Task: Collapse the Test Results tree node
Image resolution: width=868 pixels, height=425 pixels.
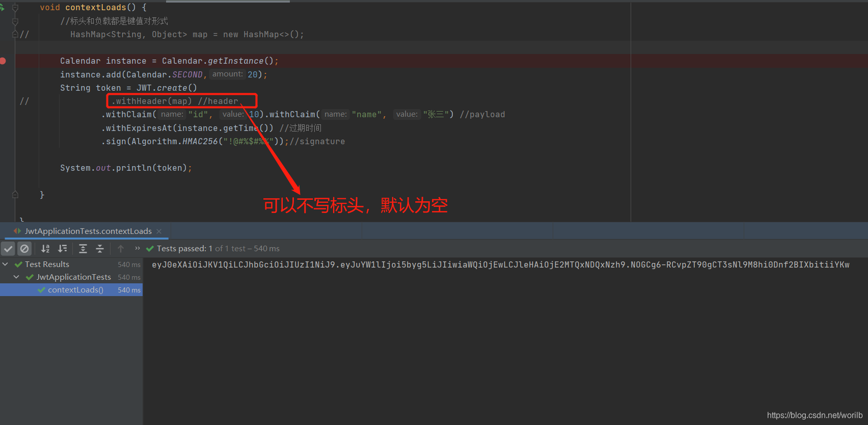Action: coord(5,264)
